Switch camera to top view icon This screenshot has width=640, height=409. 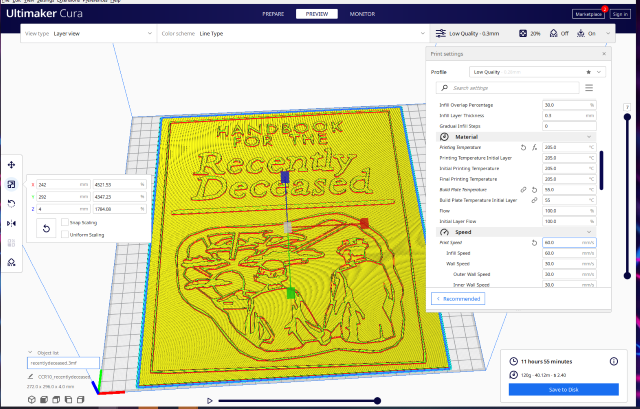pos(56,400)
